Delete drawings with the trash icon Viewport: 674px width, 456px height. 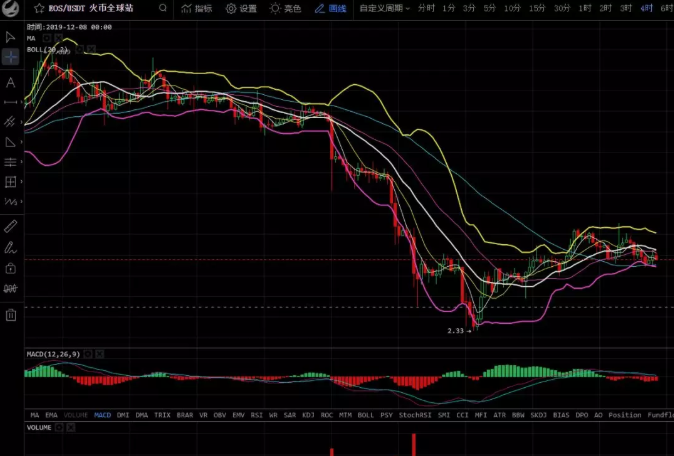[11, 315]
